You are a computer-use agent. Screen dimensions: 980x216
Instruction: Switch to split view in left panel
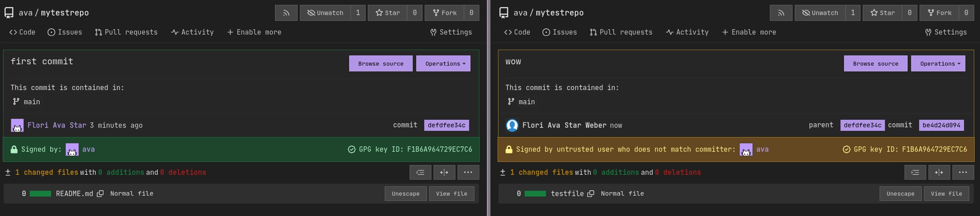[444, 173]
